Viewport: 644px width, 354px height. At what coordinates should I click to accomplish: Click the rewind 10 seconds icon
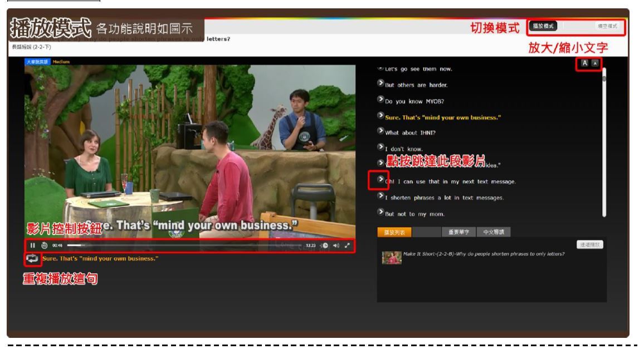(x=44, y=245)
